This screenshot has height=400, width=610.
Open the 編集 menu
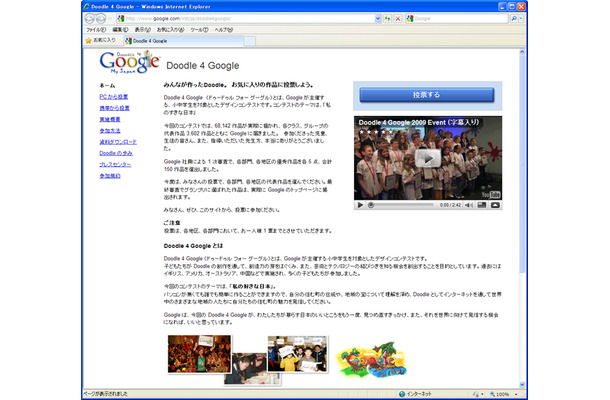120,30
